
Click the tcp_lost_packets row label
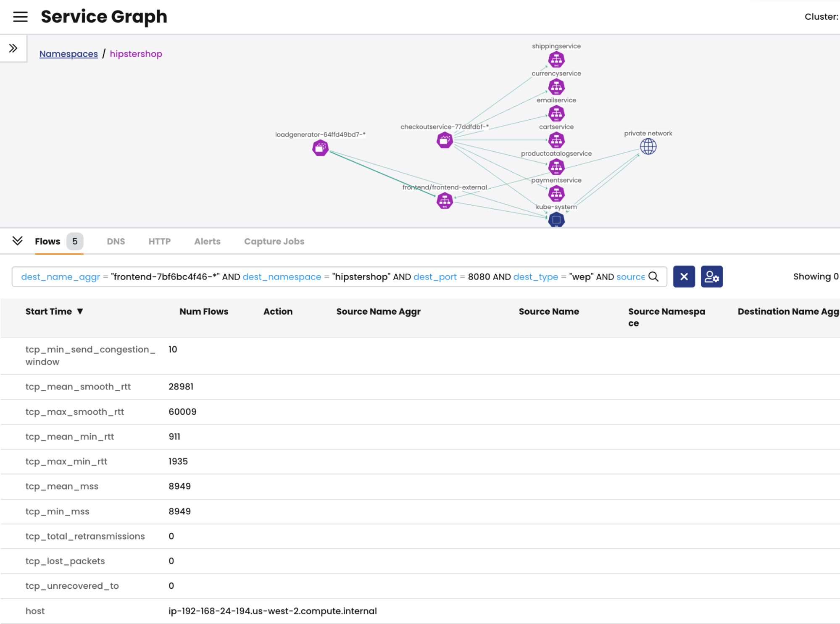click(65, 561)
